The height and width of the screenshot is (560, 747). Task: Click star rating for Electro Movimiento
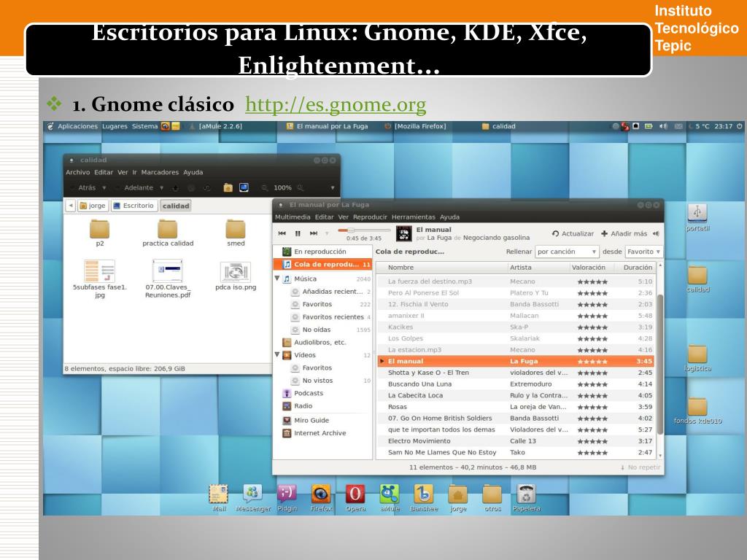[592, 441]
